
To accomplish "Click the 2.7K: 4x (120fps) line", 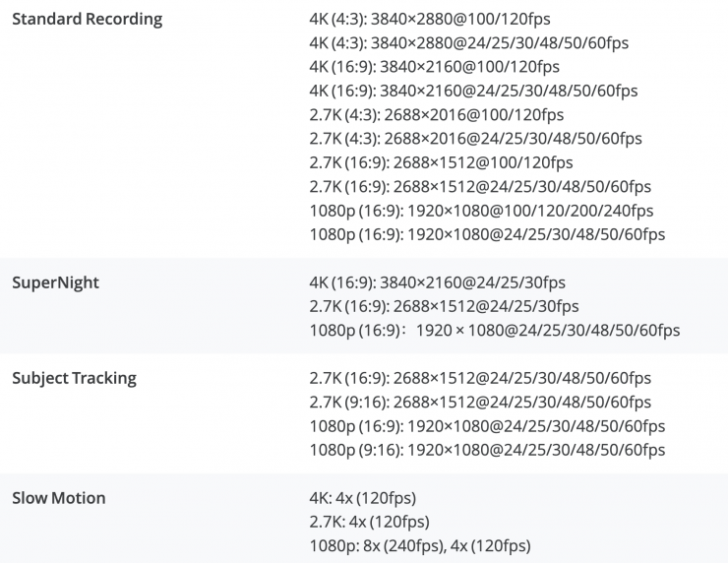I will point(369,522).
